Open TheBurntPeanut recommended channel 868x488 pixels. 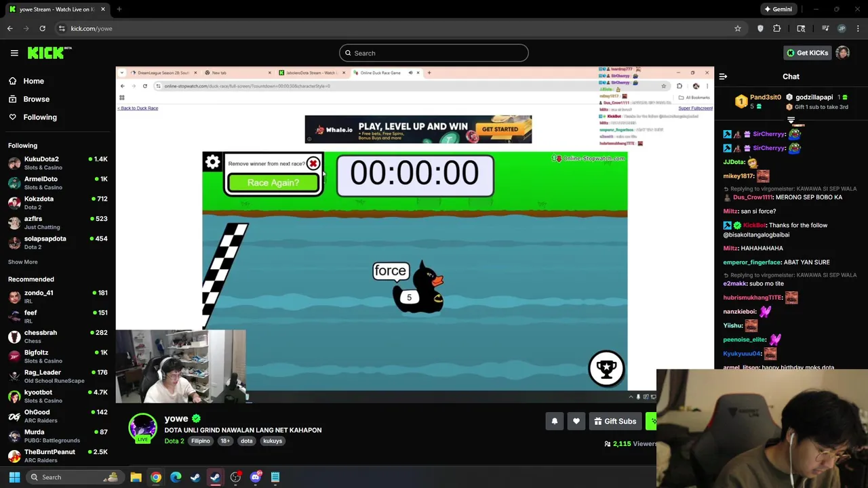click(58, 455)
